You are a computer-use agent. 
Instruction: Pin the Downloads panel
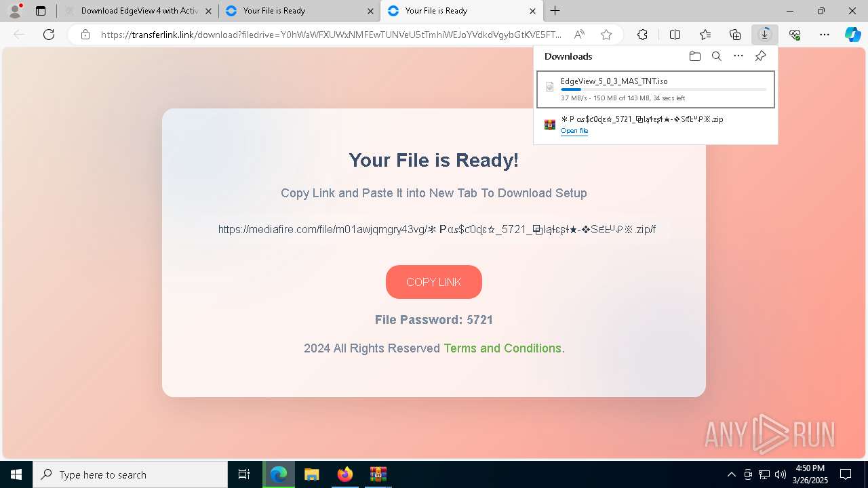click(x=760, y=56)
